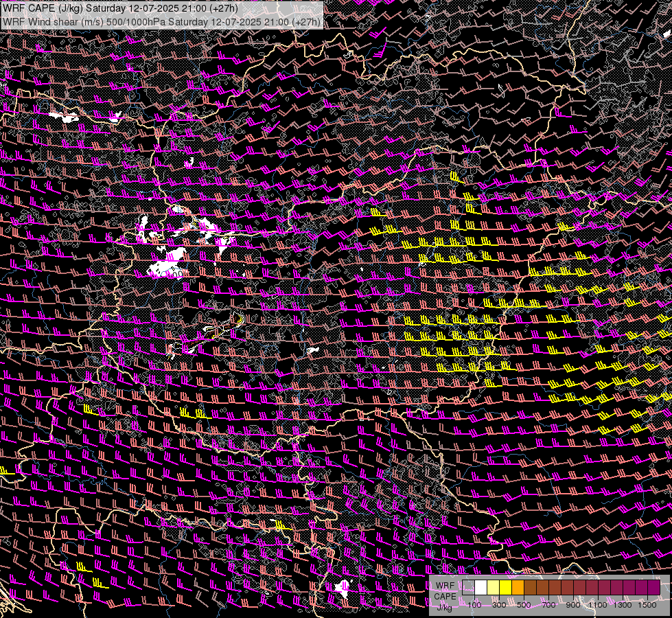This screenshot has width=672, height=618.
Task: Click the legend value 1100
Action: coord(597,605)
